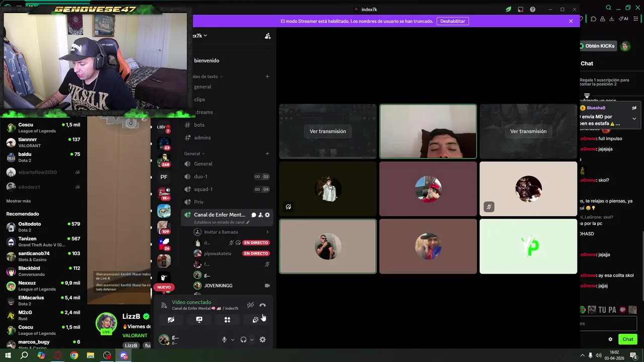Select JOVENKiNGG in voice channel list
The width and height of the screenshot is (644, 362).
pyautogui.click(x=232, y=286)
